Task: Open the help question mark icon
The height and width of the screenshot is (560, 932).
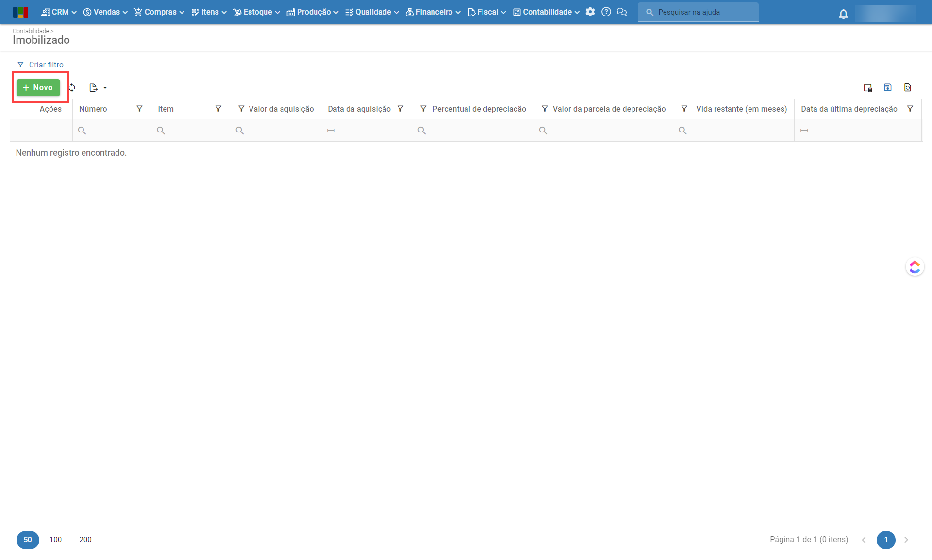Action: click(x=606, y=12)
